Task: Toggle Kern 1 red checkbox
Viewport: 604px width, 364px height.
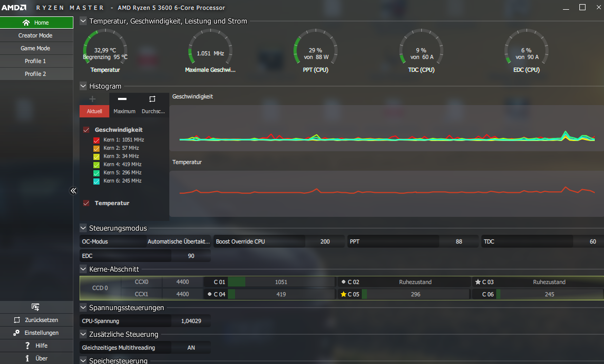Action: click(96, 140)
